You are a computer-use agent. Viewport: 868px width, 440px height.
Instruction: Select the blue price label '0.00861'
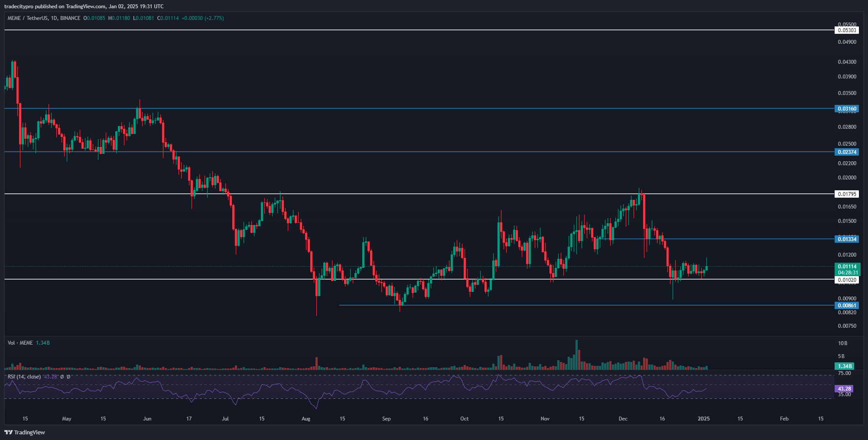tap(846, 306)
